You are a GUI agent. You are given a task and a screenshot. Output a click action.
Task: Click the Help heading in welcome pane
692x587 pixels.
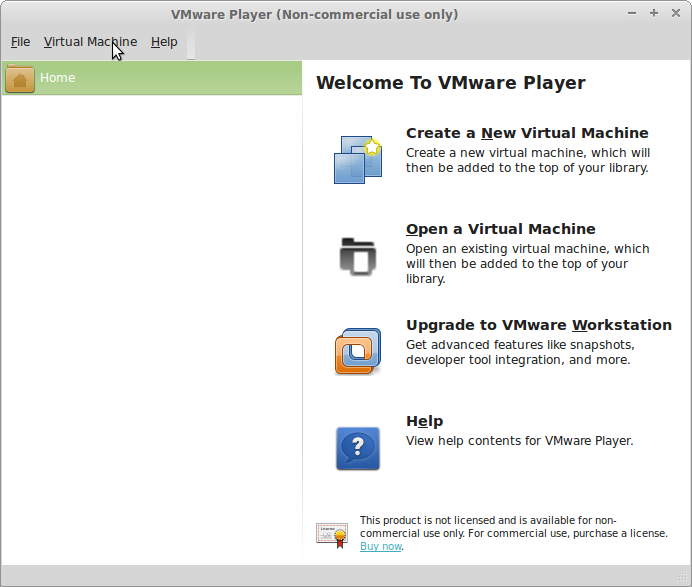point(424,421)
